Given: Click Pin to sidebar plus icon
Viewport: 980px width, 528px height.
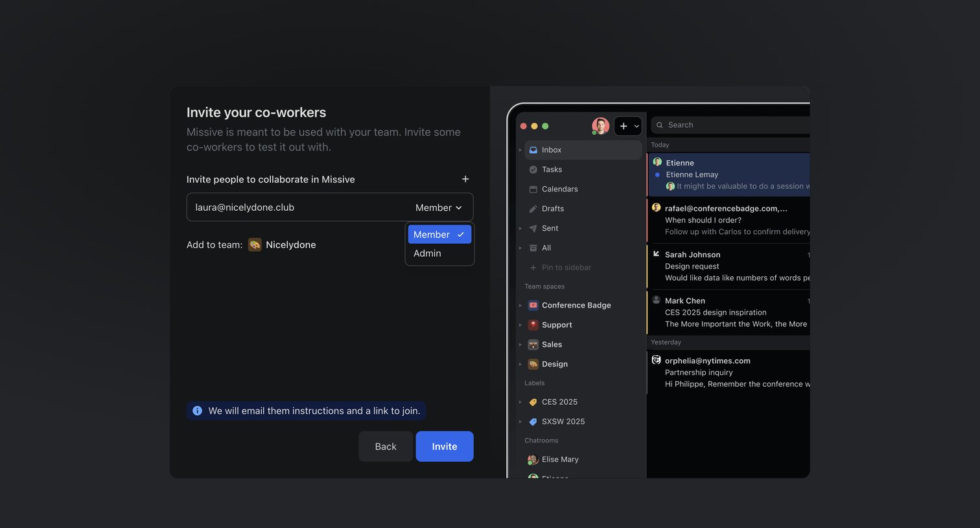Looking at the screenshot, I should click(x=533, y=267).
